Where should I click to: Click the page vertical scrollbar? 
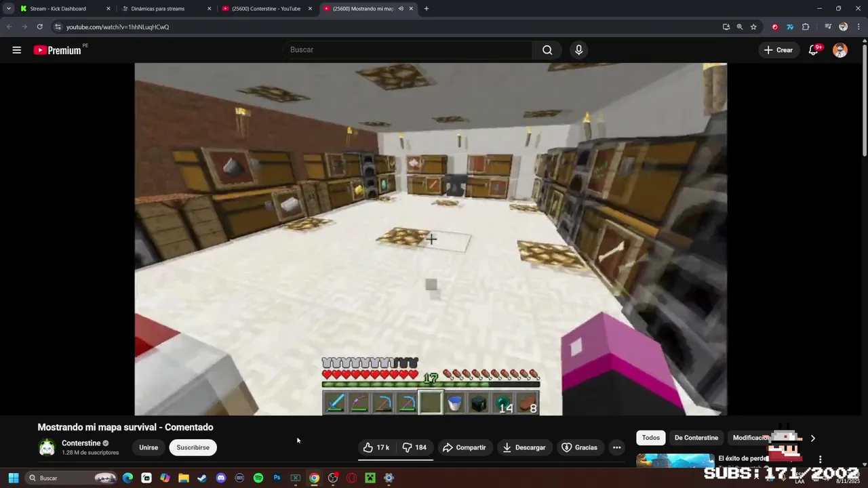pyautogui.click(x=865, y=102)
